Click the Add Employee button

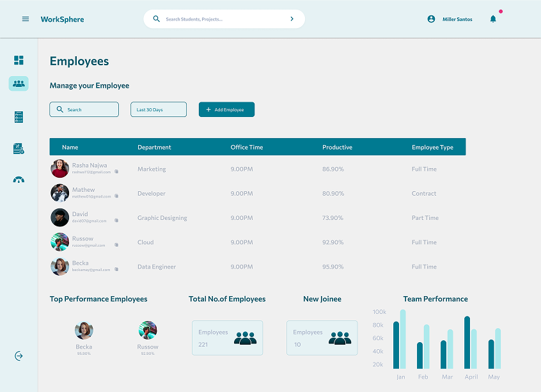pos(226,109)
